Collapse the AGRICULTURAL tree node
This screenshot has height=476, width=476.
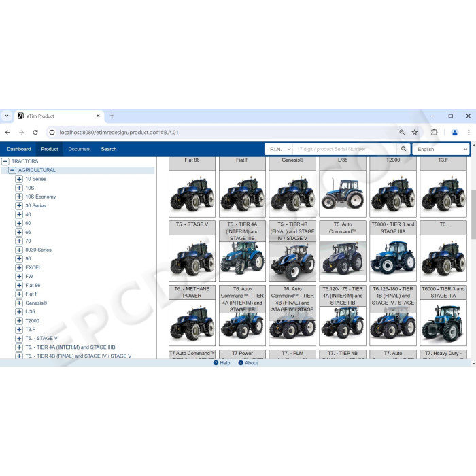12,170
